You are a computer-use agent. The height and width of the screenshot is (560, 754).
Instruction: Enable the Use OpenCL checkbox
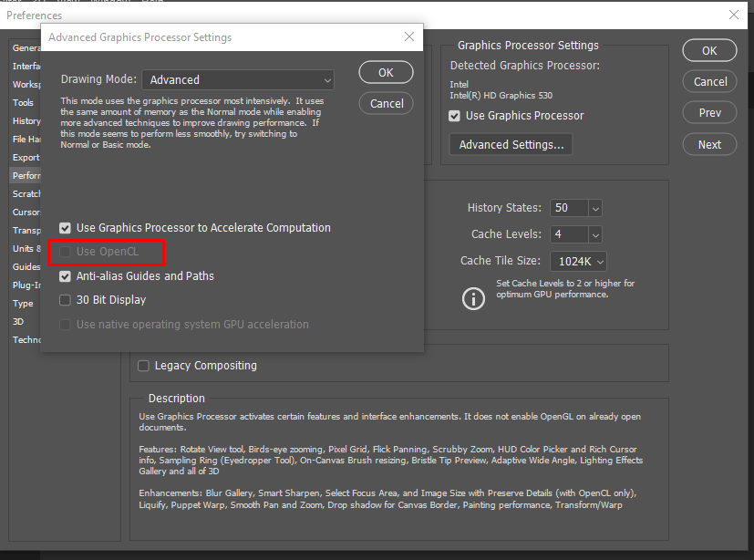(65, 253)
